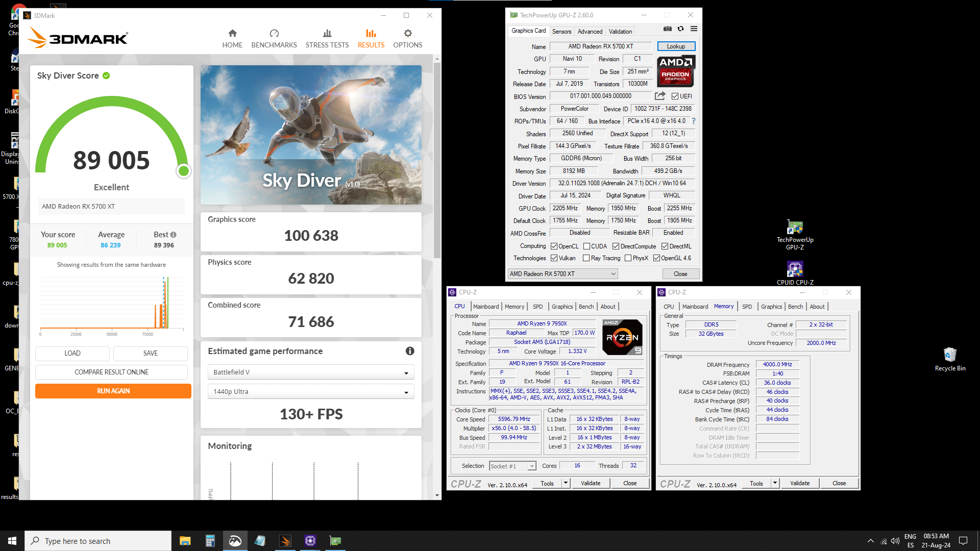
Task: Open the notification center icon
Action: click(963, 541)
